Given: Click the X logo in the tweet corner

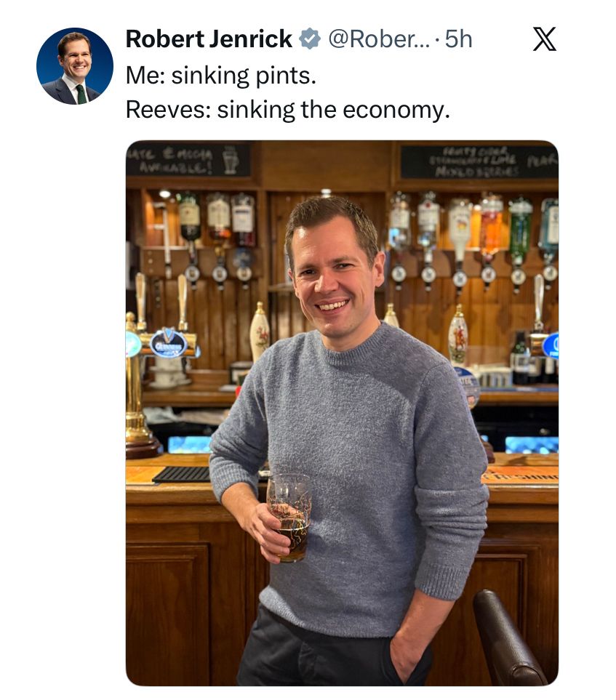Looking at the screenshot, I should [545, 39].
